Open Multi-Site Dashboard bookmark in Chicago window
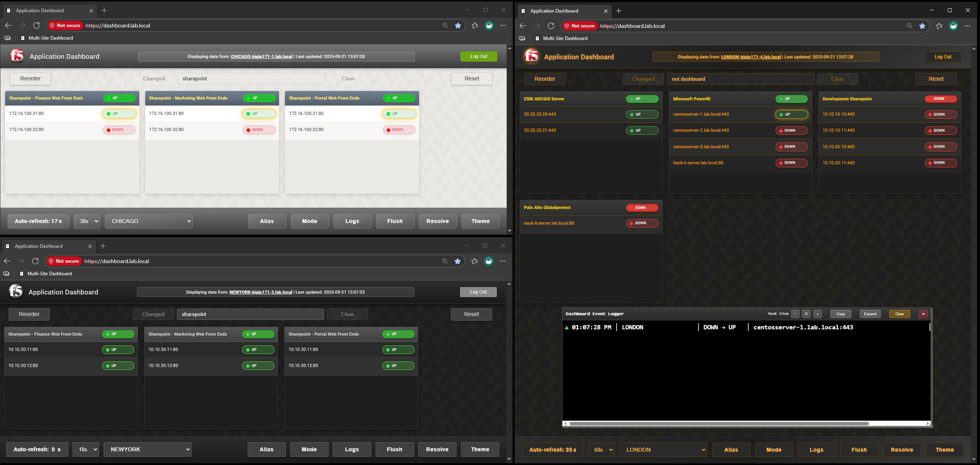The height and width of the screenshot is (465, 980). tap(46, 38)
